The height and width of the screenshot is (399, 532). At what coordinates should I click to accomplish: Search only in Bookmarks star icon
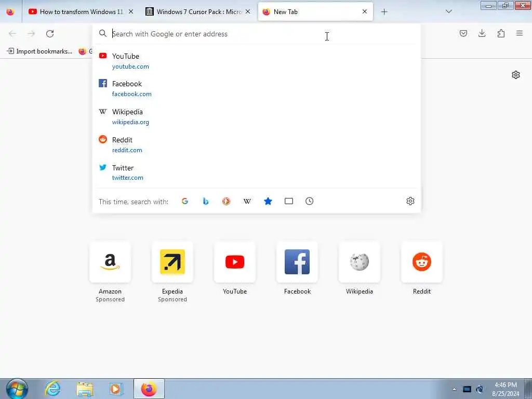[x=268, y=201]
